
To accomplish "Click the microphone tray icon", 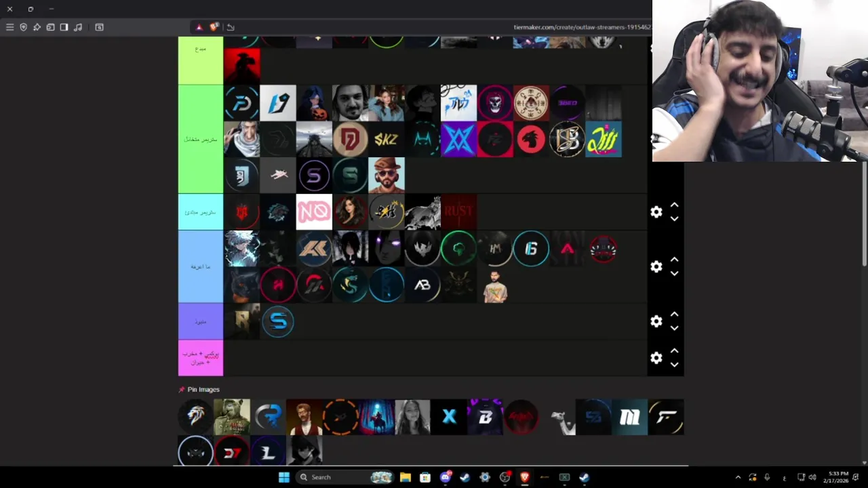I will point(767,477).
